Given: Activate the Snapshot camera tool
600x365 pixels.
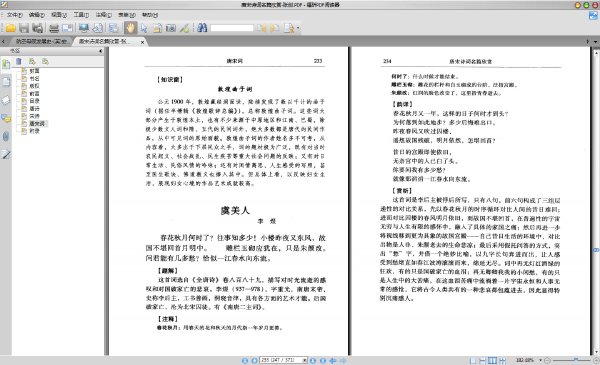Looking at the screenshot, I should click(171, 28).
